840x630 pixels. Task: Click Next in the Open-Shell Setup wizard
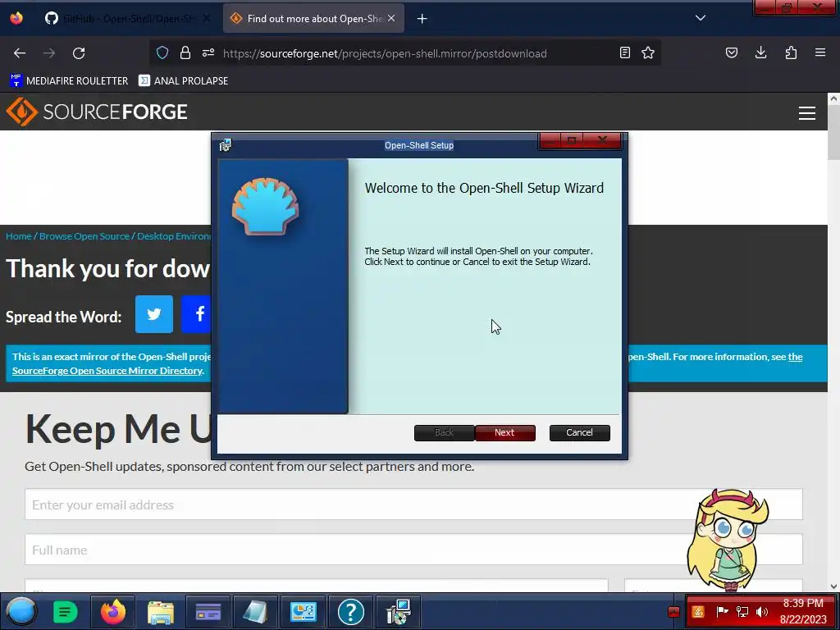pos(504,433)
